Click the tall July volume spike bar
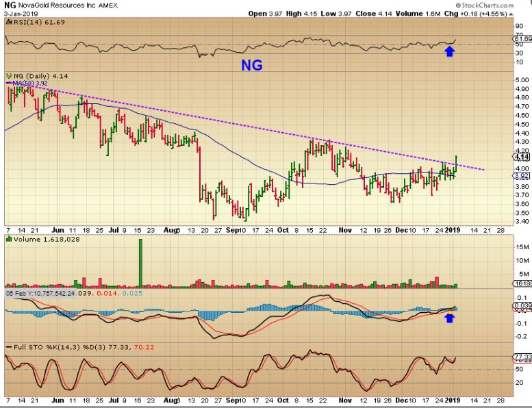Viewport: 532px width, 408px height. [x=140, y=263]
